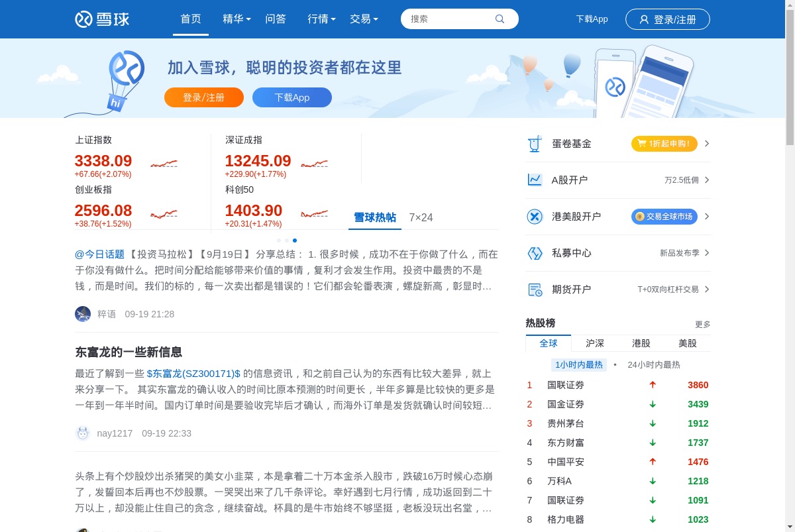Image resolution: width=795 pixels, height=532 pixels.
Task: Select the 全球 tab in 热股榜
Action: [549, 343]
